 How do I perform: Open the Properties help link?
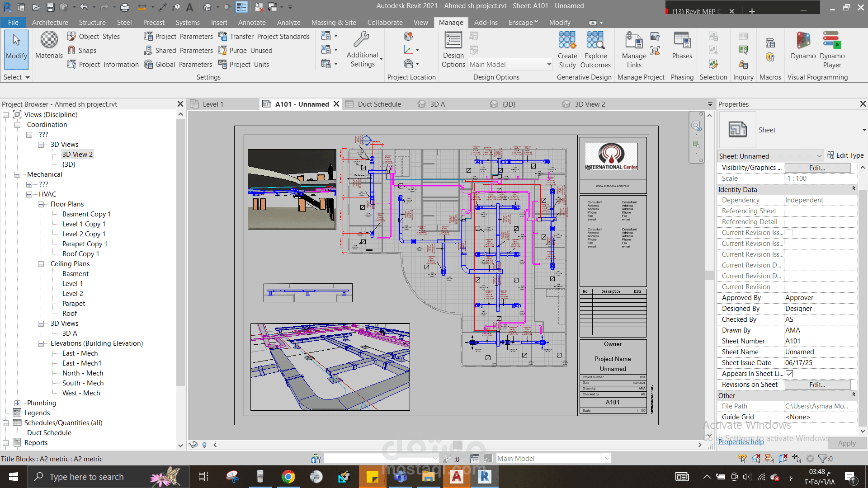pos(741,442)
